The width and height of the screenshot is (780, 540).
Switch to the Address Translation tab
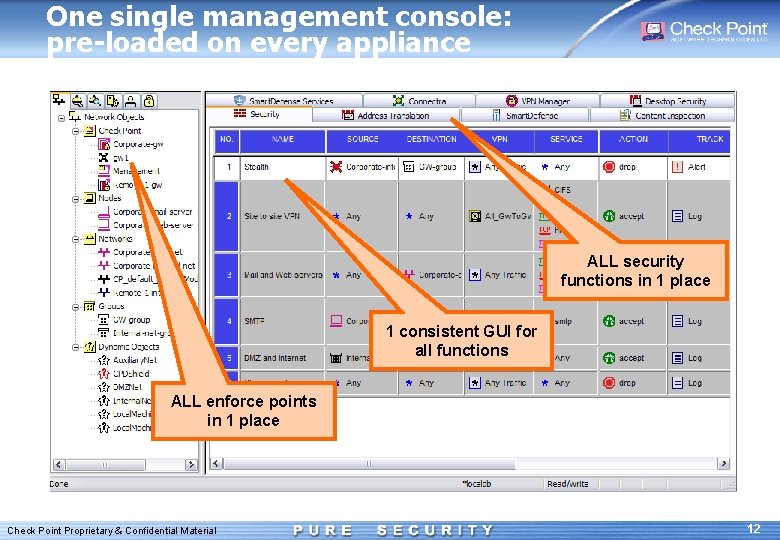386,115
